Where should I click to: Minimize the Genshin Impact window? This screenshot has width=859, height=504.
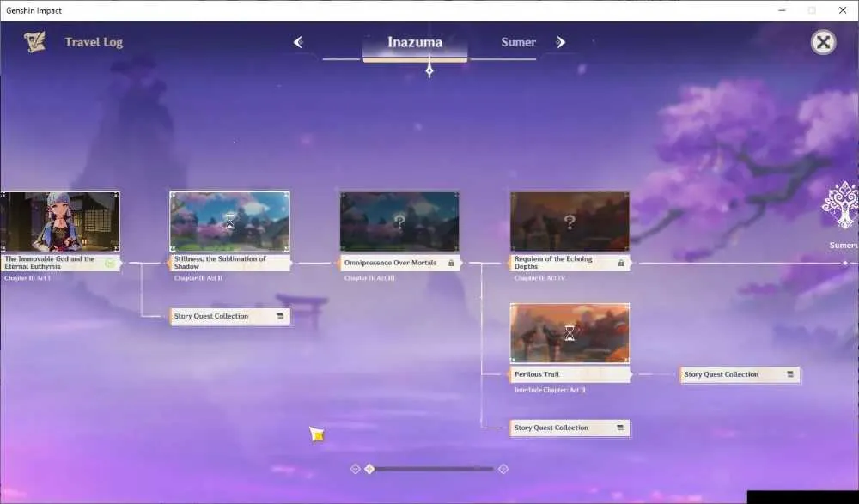coord(783,10)
